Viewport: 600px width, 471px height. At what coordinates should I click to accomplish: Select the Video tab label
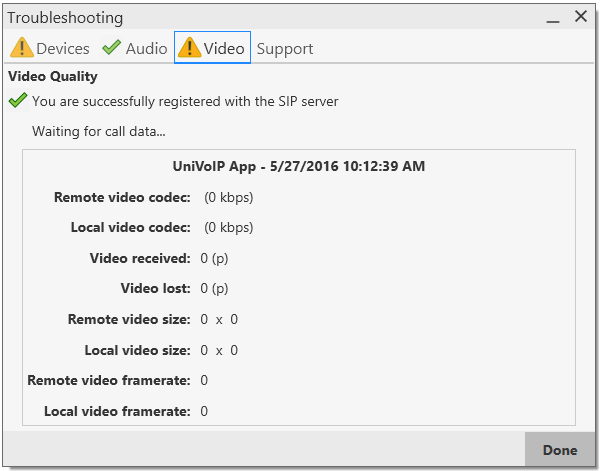pyautogui.click(x=224, y=49)
